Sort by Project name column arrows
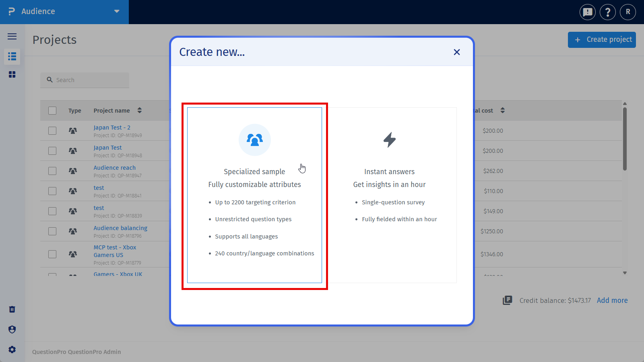The width and height of the screenshot is (644, 362). coord(140,110)
